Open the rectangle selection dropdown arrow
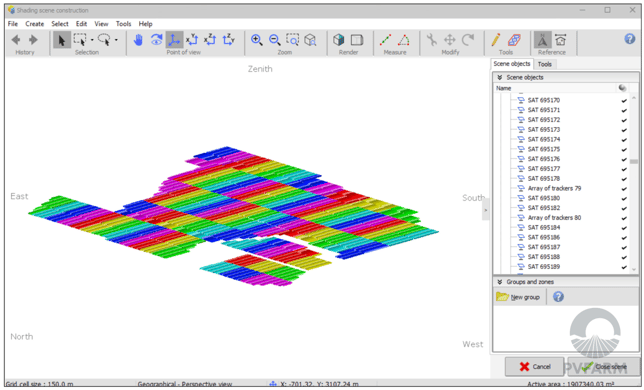This screenshot has width=644, height=390. click(92, 40)
